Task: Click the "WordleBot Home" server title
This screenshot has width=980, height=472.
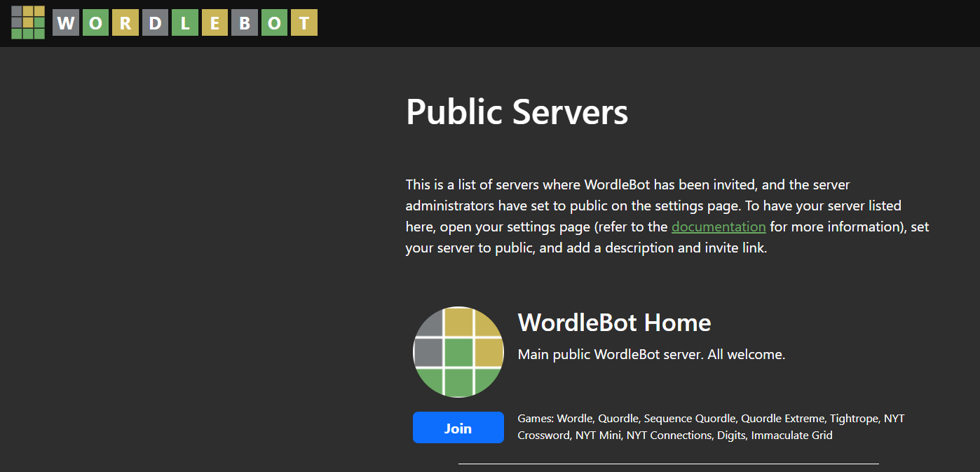Action: (x=614, y=323)
